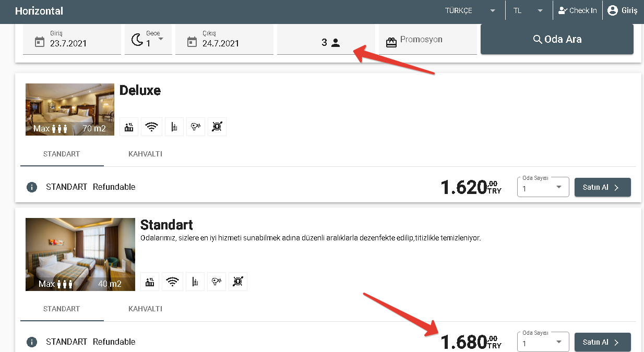Expand the Gece nights dropdown
The image size is (644, 352).
[149, 40]
